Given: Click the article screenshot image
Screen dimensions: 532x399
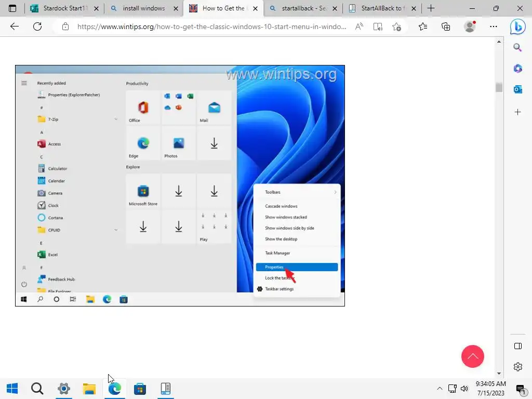Looking at the screenshot, I should [180, 185].
